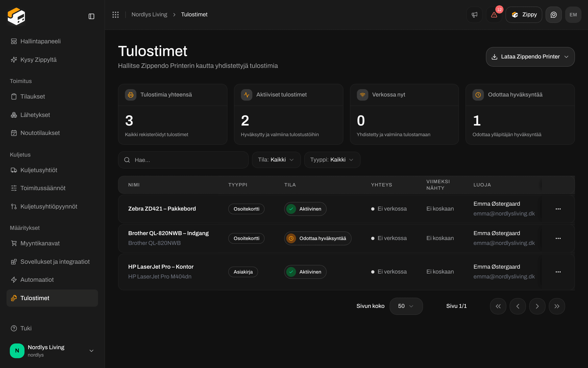Click the NIMI column header

[x=134, y=185]
